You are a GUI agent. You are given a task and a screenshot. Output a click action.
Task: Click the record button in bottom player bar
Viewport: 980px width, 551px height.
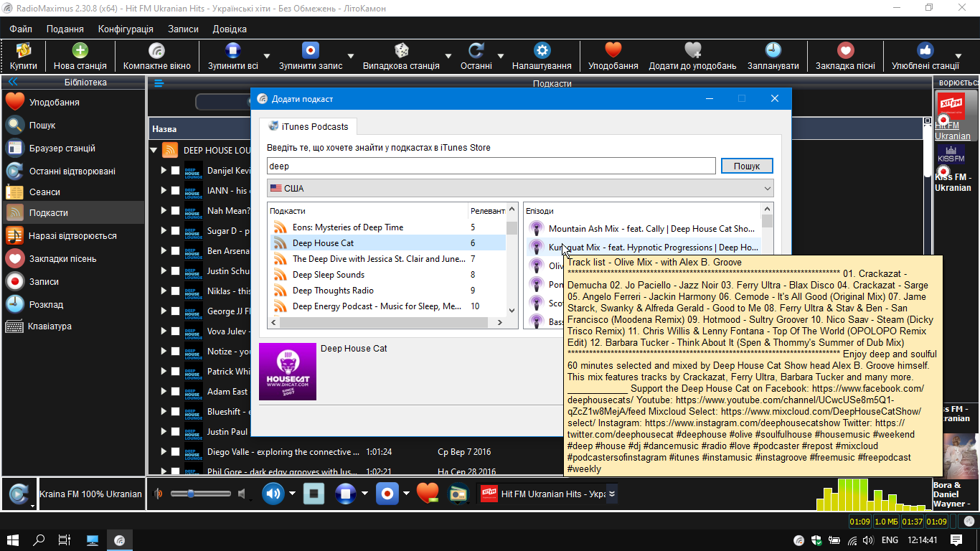[x=387, y=494]
